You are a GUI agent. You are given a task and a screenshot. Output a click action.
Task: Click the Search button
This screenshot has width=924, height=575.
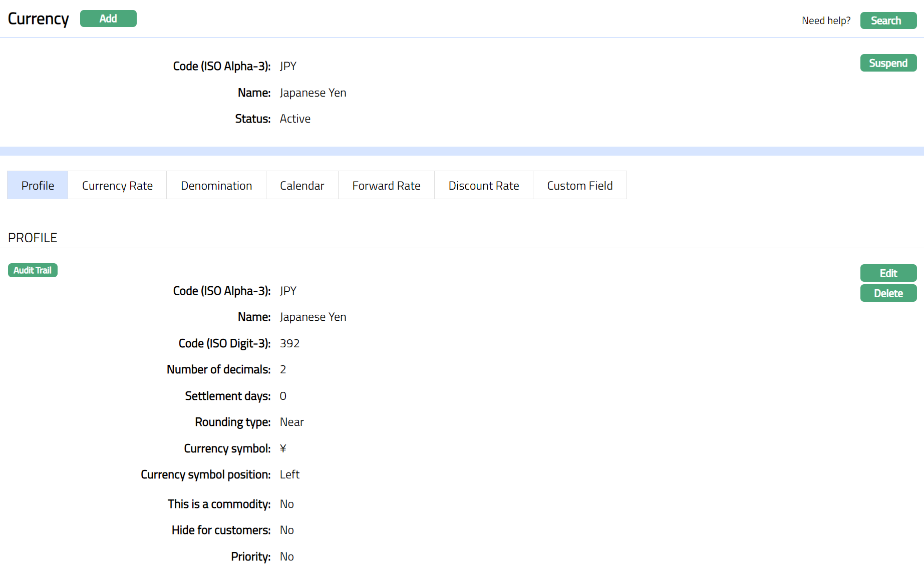point(888,21)
